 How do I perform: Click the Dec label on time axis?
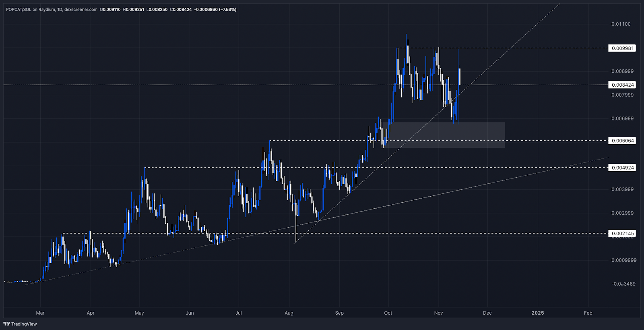click(x=487, y=313)
